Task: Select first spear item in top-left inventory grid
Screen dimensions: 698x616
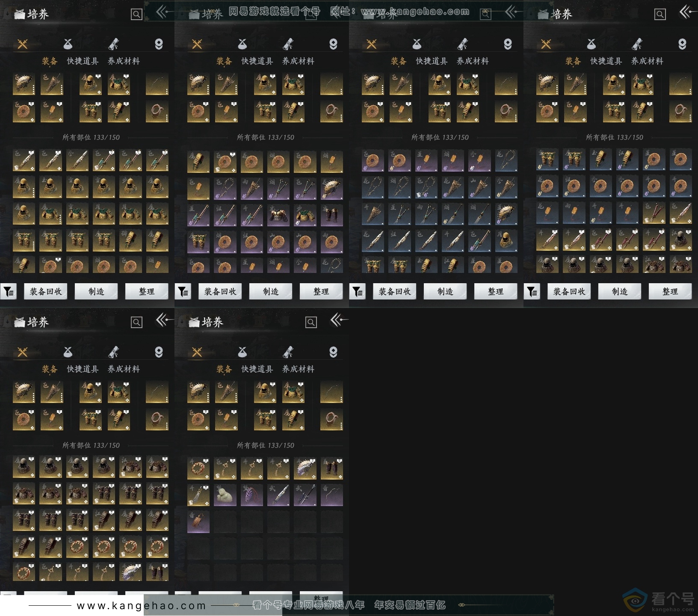Action: [x=24, y=160]
